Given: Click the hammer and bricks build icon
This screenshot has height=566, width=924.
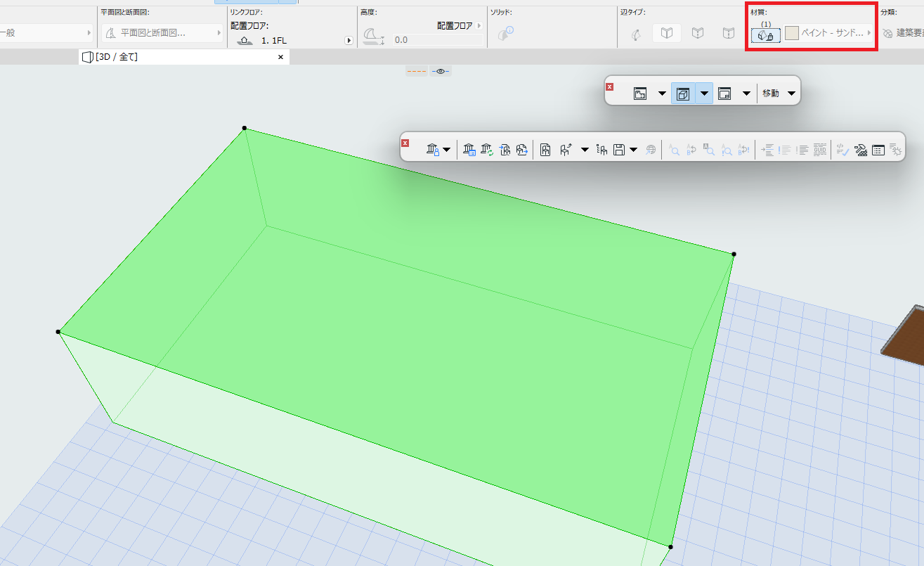Looking at the screenshot, I should (861, 149).
